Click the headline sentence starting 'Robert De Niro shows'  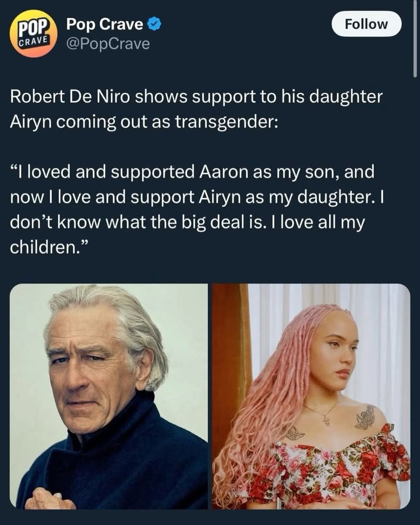click(196, 109)
